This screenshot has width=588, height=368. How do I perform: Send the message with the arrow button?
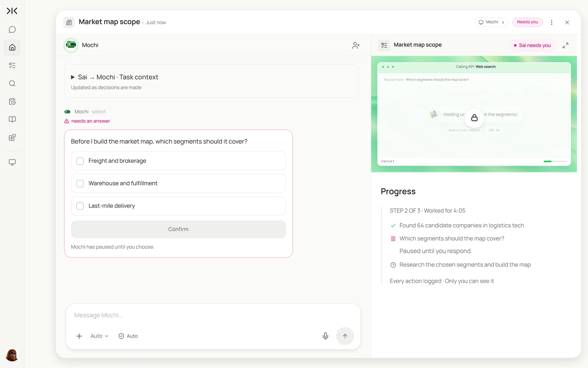[345, 336]
